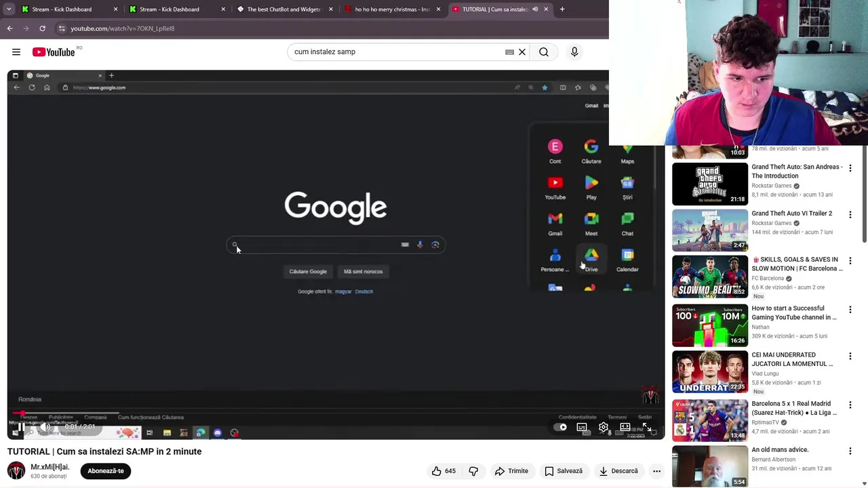Viewport: 868px width, 488px height.
Task: Share video with Trimite button
Action: tap(511, 471)
